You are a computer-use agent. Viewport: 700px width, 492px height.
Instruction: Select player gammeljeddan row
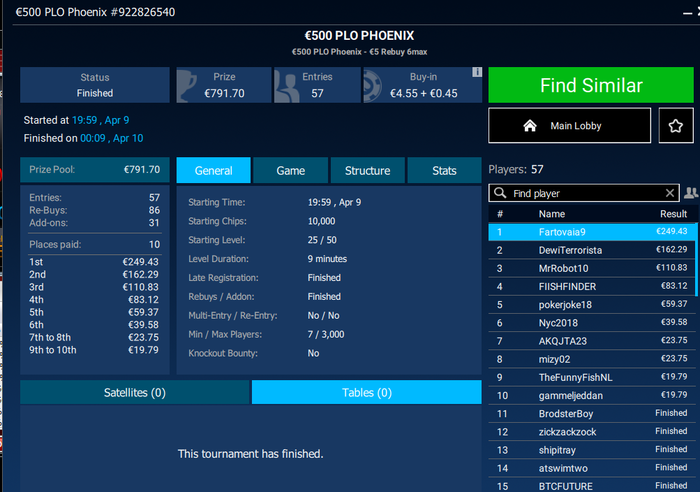click(592, 396)
